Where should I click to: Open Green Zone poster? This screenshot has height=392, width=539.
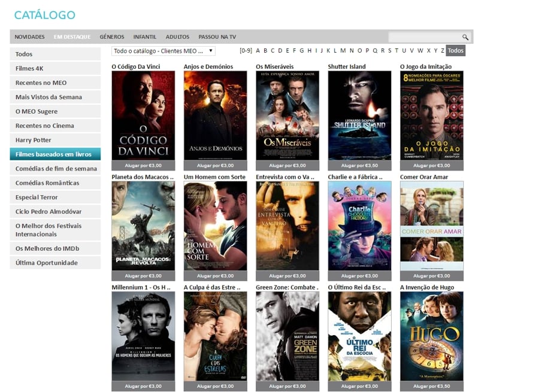[287, 336]
